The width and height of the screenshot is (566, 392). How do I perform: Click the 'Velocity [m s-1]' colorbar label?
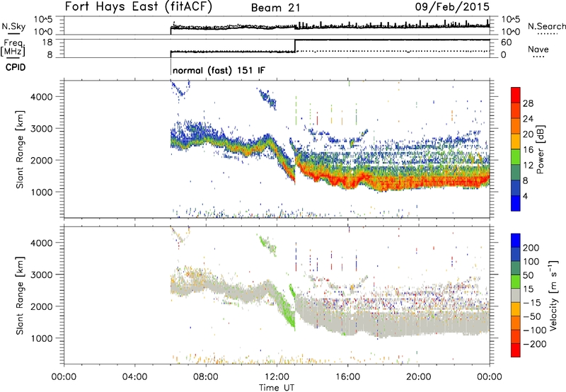pyautogui.click(x=553, y=295)
